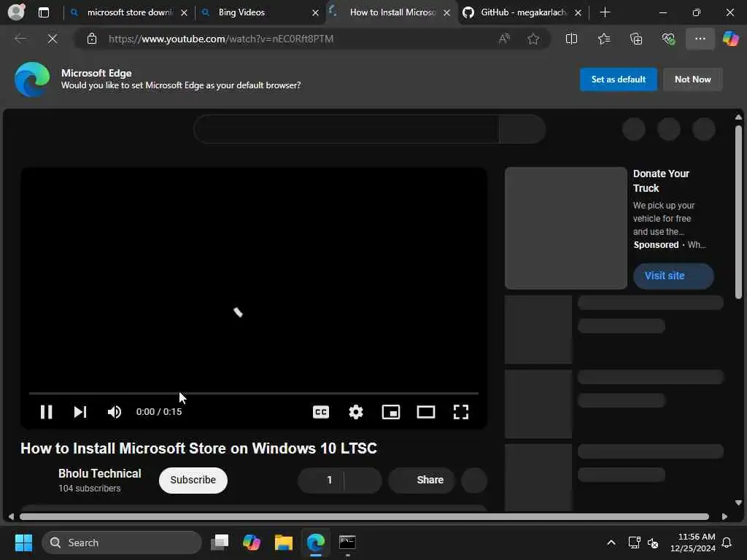View site information lock icon
Viewport: 747px width, 560px height.
click(91, 39)
